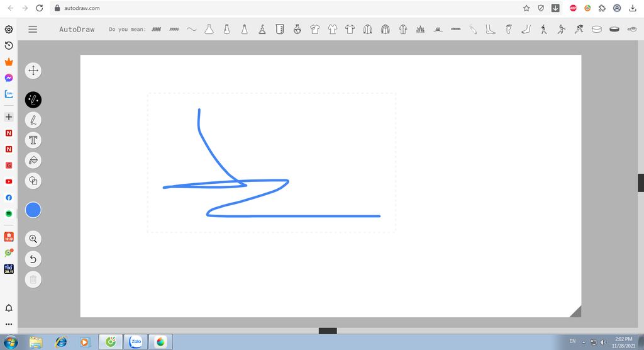Select the tall grass suggestion

[420, 29]
